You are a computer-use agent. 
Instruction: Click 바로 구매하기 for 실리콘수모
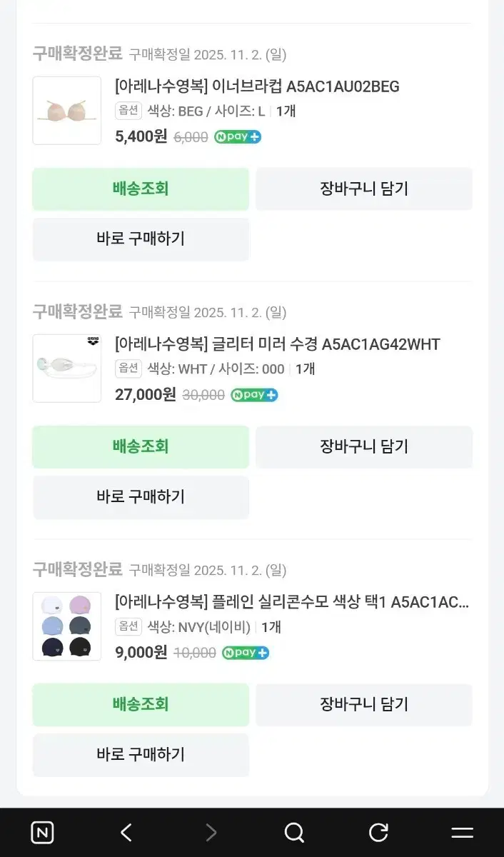(141, 755)
